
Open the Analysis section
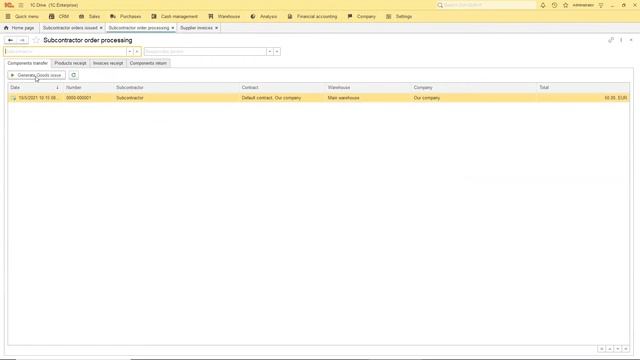coord(264,16)
